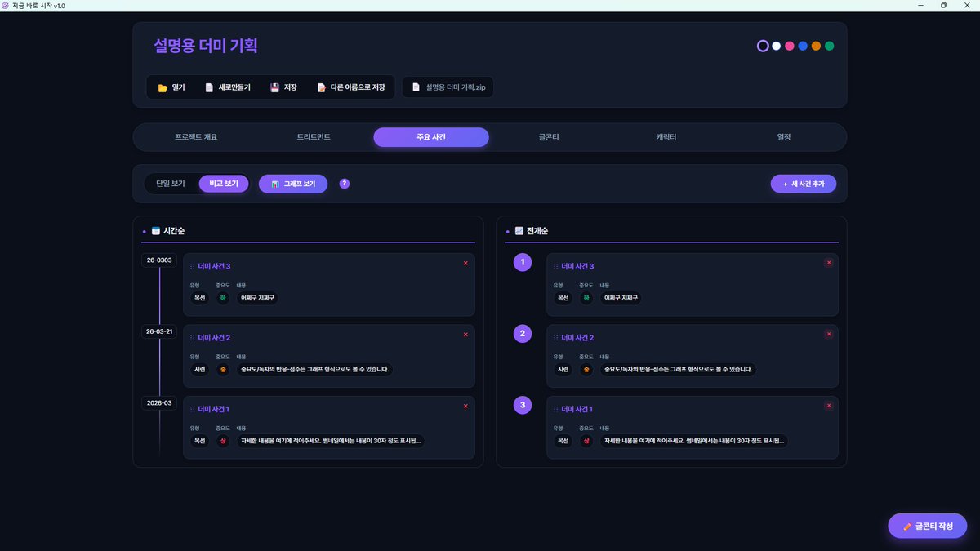Select the 주요 사건 tab
The height and width of the screenshot is (551, 980).
(x=431, y=137)
